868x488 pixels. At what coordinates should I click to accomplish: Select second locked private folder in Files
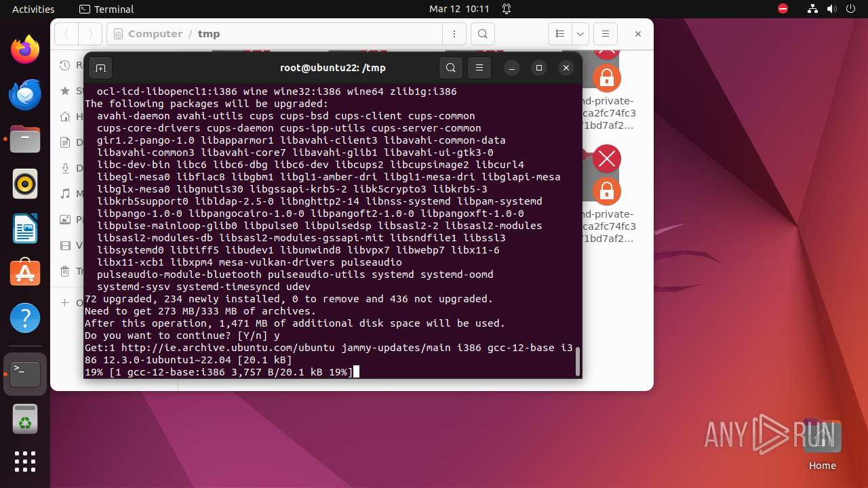coord(607,193)
